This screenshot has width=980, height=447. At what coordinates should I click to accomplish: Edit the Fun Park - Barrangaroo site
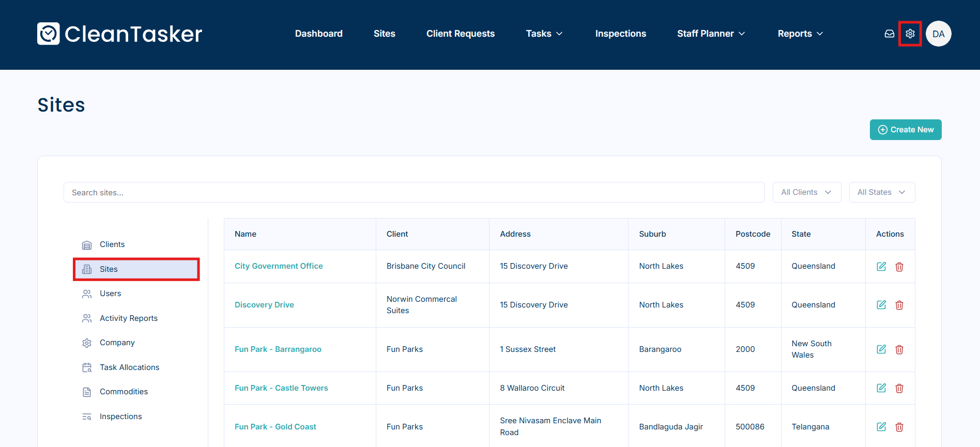pyautogui.click(x=881, y=349)
